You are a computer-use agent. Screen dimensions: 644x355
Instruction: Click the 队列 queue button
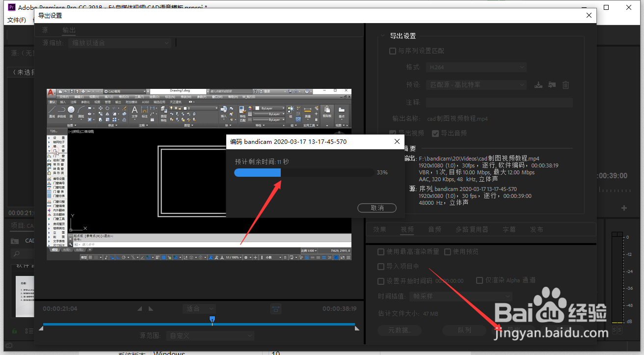click(x=464, y=330)
